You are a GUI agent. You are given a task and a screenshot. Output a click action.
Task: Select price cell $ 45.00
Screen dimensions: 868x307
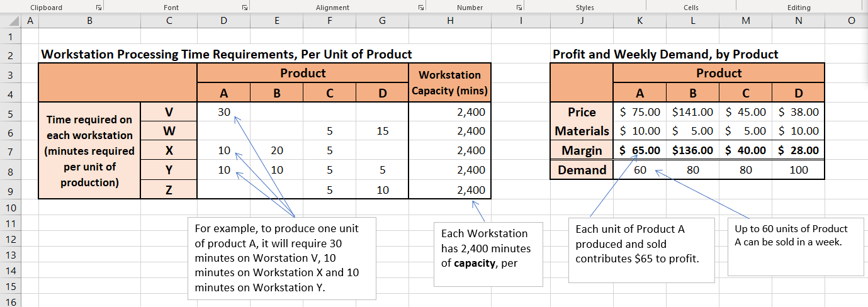745,112
